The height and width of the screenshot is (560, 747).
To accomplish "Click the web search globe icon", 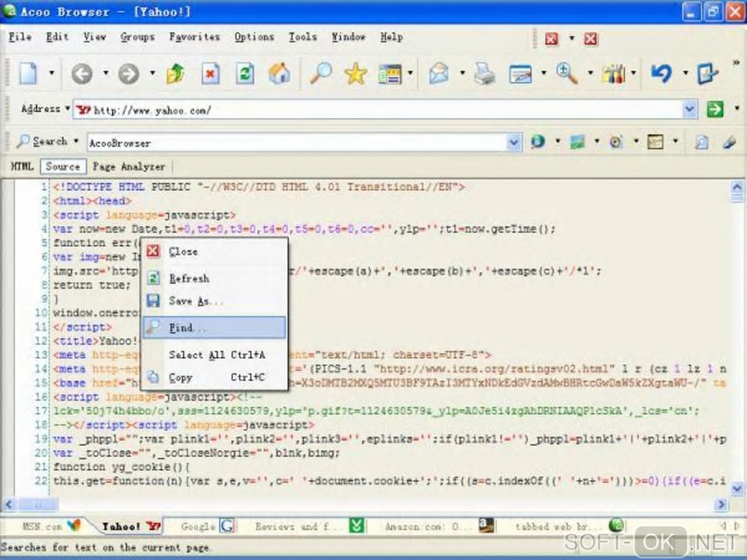I will pyautogui.click(x=538, y=141).
